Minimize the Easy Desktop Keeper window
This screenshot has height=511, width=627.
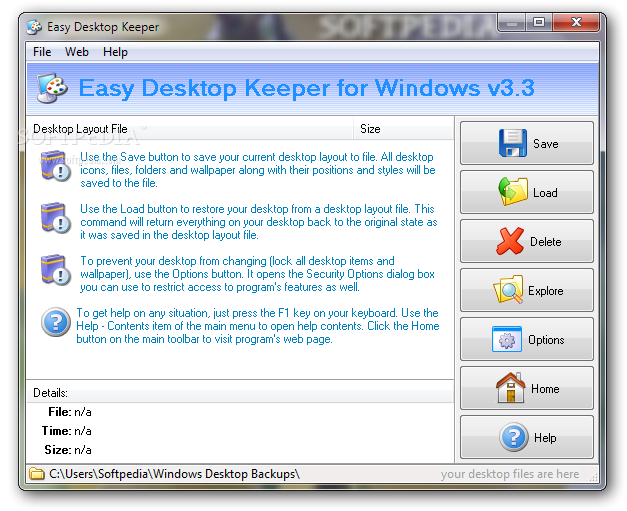click(x=511, y=22)
